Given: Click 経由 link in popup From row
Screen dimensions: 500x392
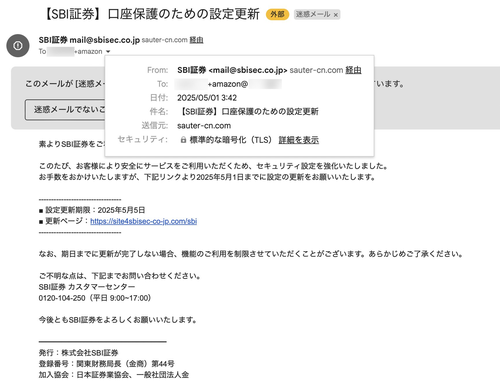Looking at the screenshot, I should [x=353, y=70].
